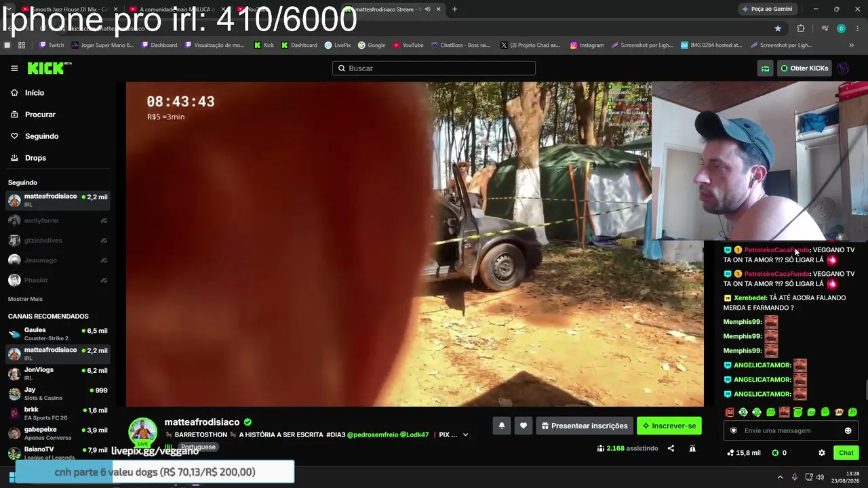This screenshot has width=868, height=488.
Task: Open recommended channel Jay Slots & Casino
Action: [58, 394]
